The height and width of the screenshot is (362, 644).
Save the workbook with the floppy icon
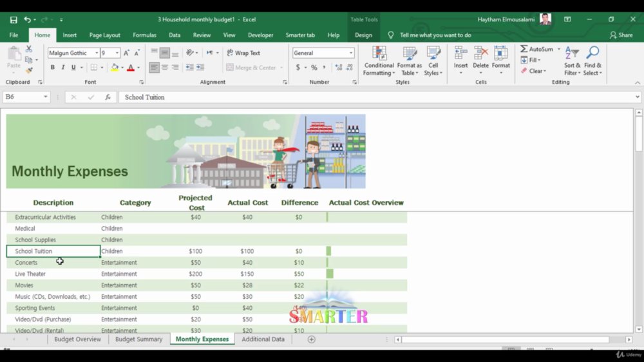(14, 20)
